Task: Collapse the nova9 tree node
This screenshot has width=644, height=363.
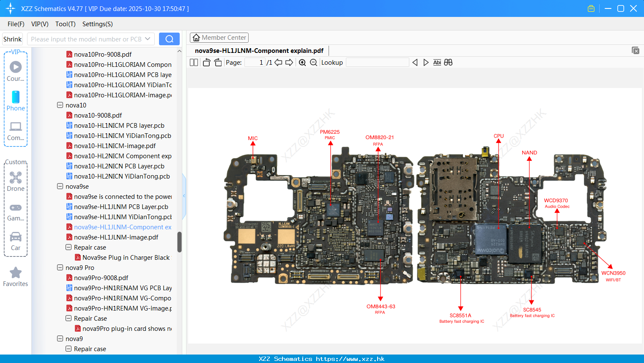Action: point(60,338)
